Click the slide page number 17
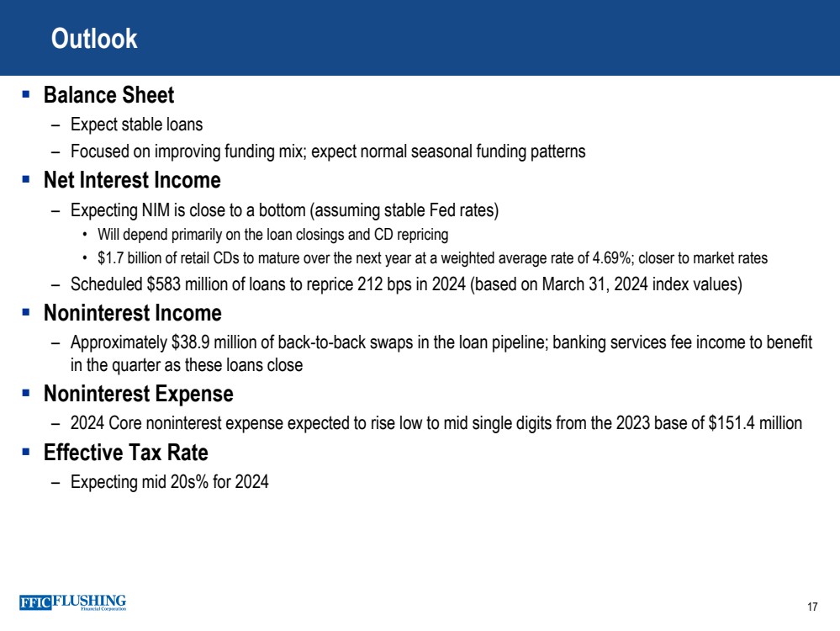This screenshot has height=631, width=840. pos(812,607)
